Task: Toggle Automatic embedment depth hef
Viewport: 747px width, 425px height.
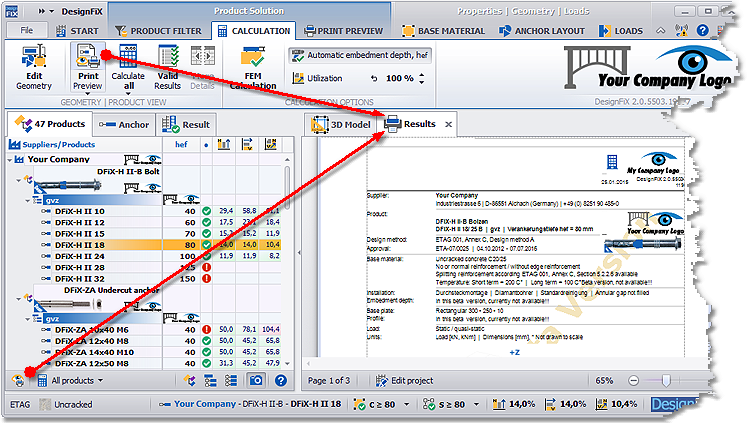Action: tap(360, 55)
